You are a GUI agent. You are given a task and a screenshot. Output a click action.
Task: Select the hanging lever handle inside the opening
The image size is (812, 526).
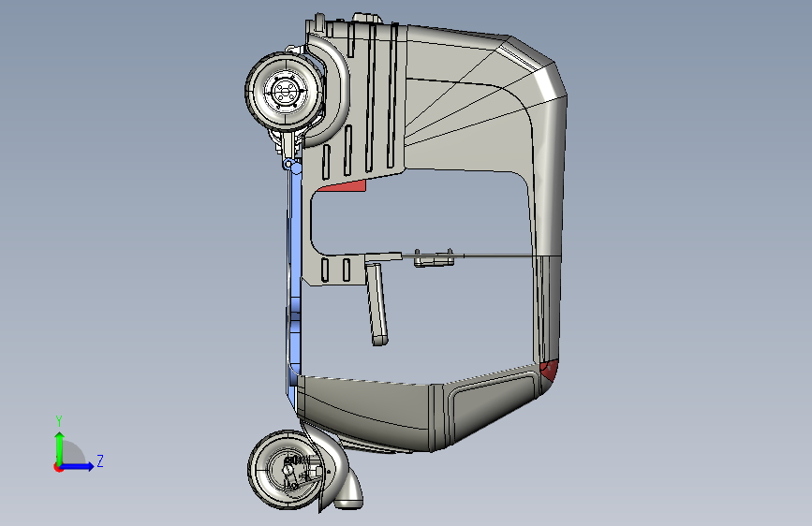pos(376,304)
